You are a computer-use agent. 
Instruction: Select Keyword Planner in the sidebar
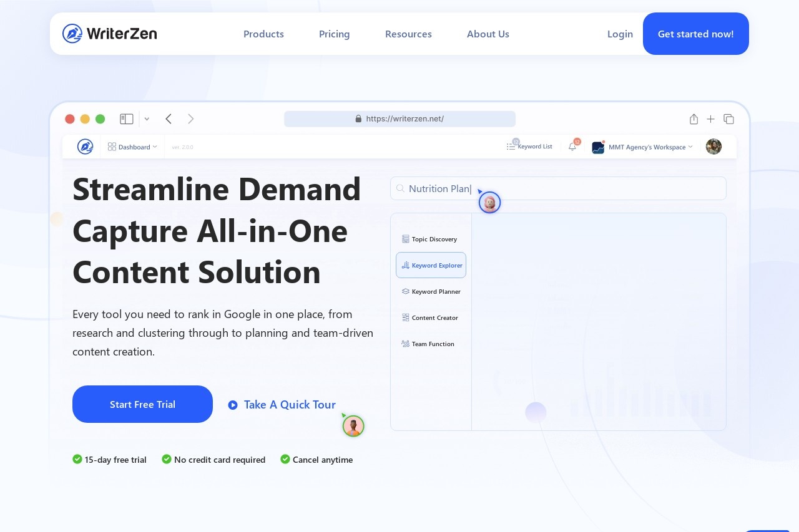pos(431,291)
